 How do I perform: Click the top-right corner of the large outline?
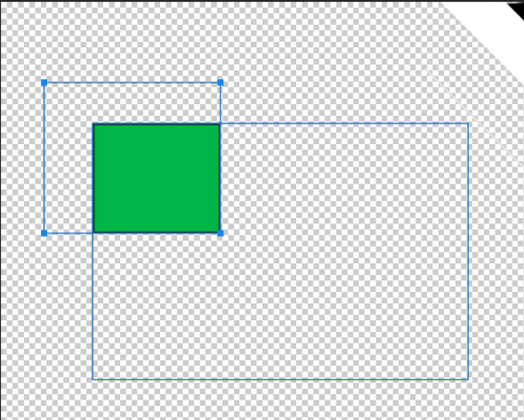(x=468, y=124)
